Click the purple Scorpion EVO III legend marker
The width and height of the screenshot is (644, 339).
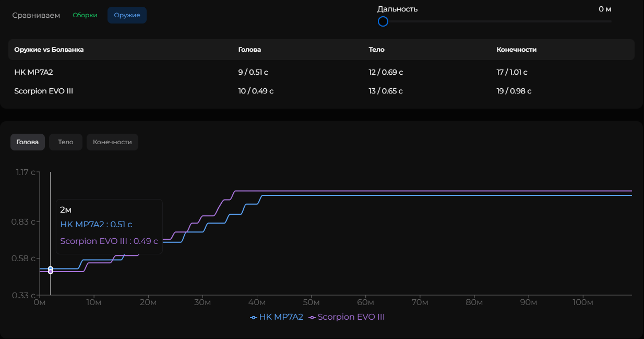click(312, 317)
